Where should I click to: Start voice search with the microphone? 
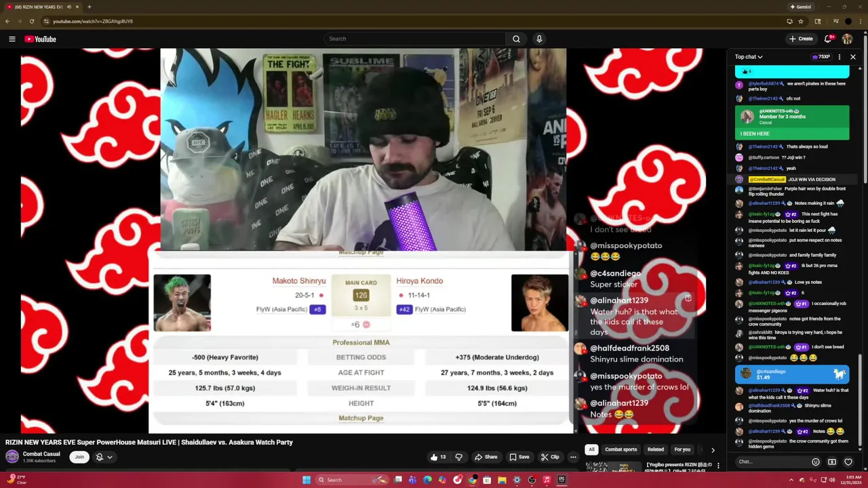(539, 39)
